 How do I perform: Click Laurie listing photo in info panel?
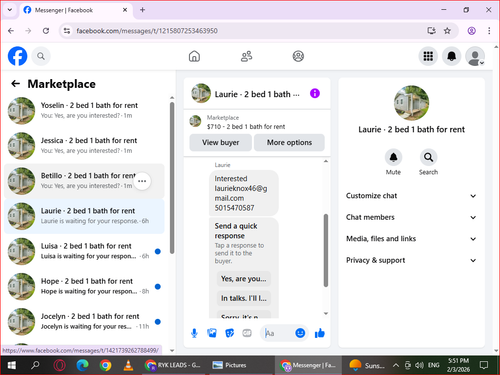[x=411, y=102]
